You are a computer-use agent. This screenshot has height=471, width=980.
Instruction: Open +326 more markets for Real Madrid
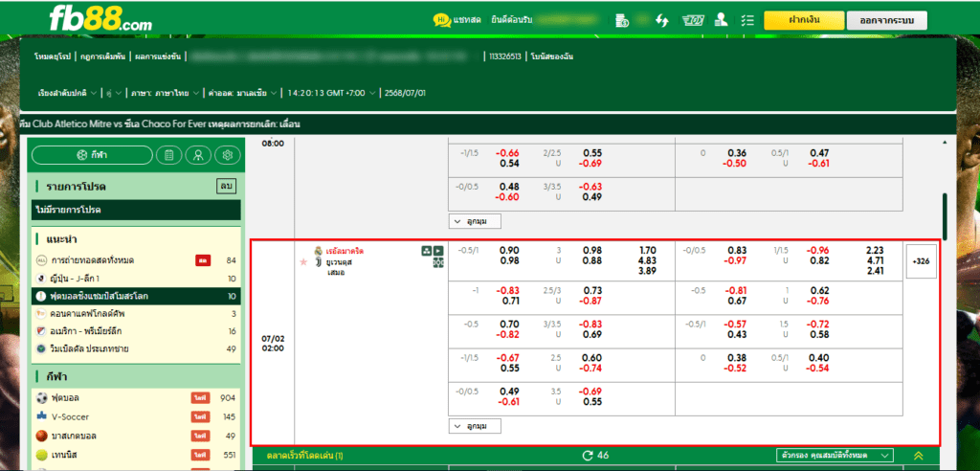[x=922, y=261]
